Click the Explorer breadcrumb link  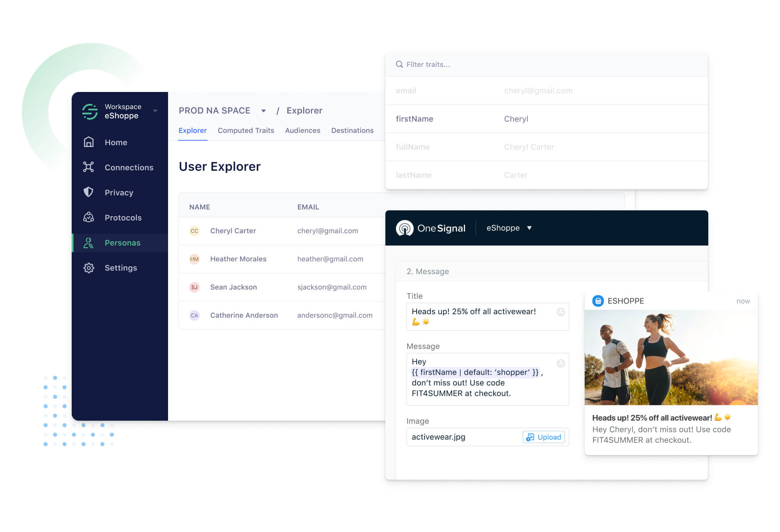point(304,110)
